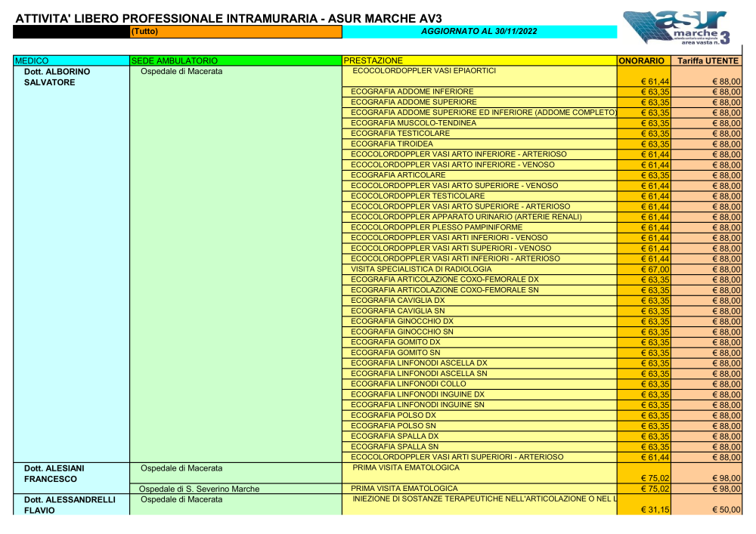Select the MEDICO column header
The width and height of the screenshot is (756, 534).
pyautogui.click(x=71, y=60)
